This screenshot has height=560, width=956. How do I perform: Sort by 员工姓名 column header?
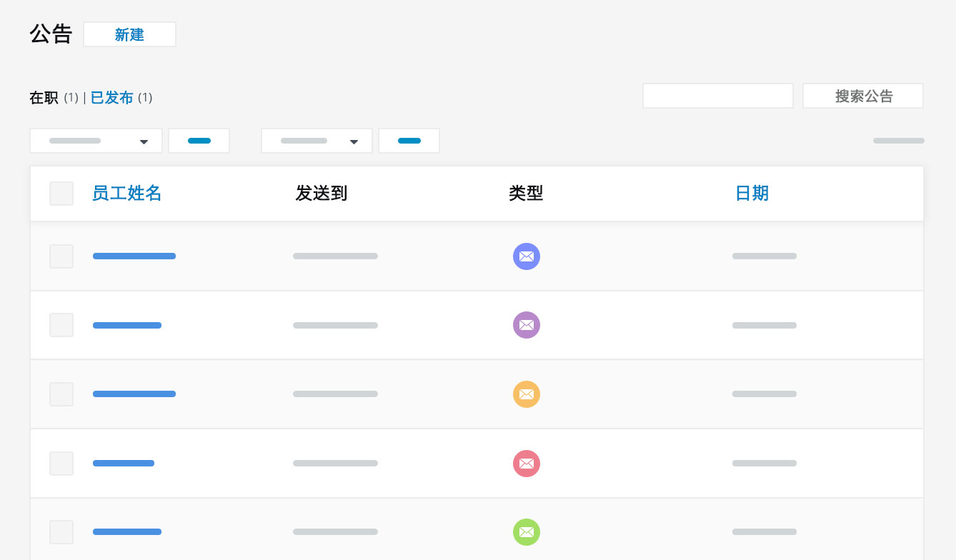tap(126, 194)
